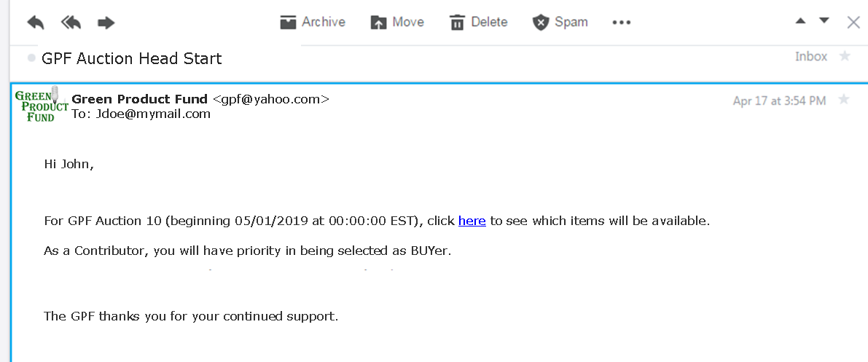Star the conversation next to Inbox label
The image size is (868, 362).
tap(845, 56)
